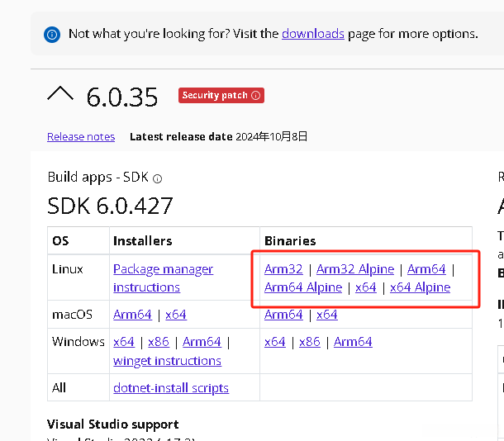
Task: Open the downloads page link
Action: (313, 34)
